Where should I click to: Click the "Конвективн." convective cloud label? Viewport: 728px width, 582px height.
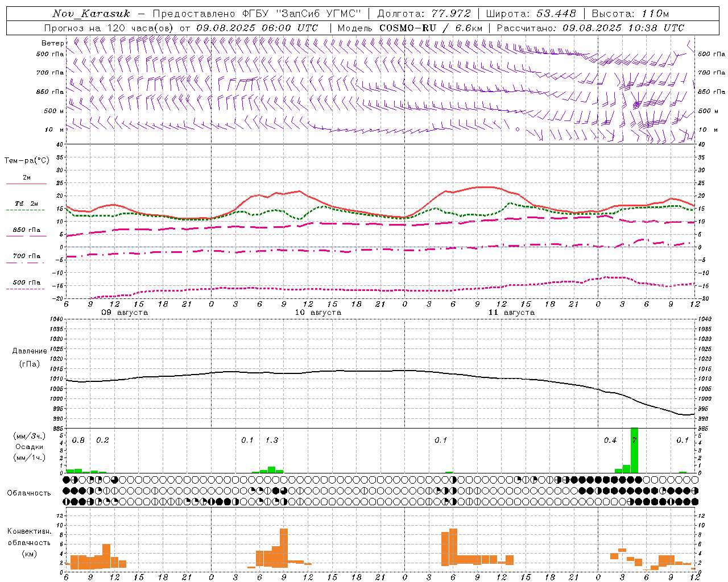[29, 531]
